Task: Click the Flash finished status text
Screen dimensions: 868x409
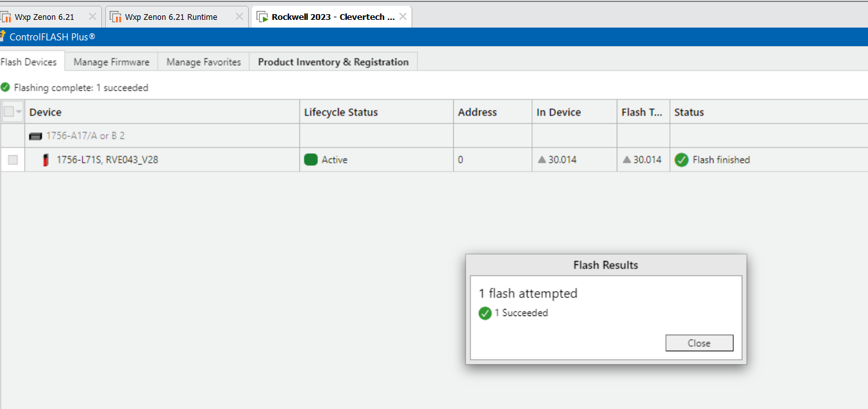Action: (721, 160)
